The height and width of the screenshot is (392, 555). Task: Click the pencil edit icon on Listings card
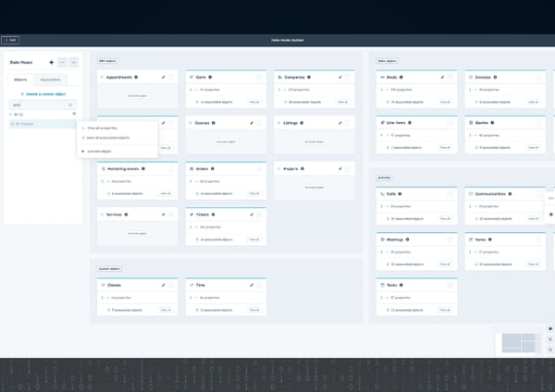coord(340,122)
